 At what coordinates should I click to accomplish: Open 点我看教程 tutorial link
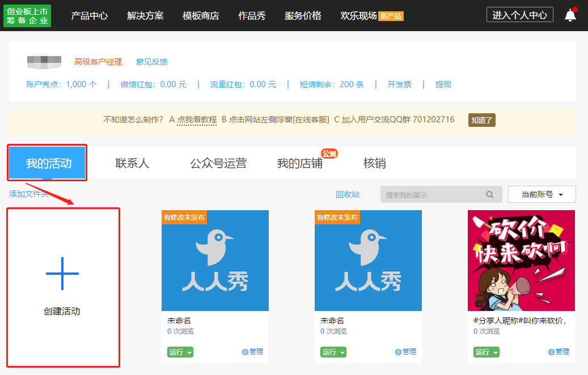(x=197, y=120)
